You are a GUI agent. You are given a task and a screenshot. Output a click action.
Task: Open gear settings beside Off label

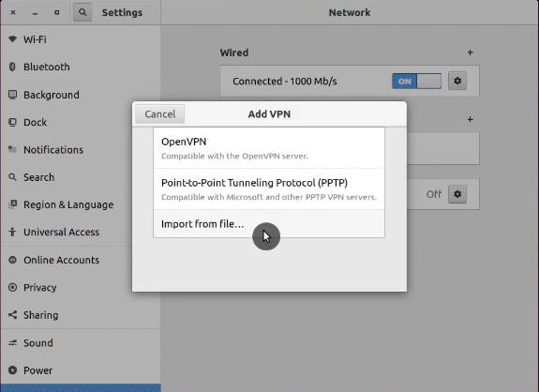pos(457,194)
